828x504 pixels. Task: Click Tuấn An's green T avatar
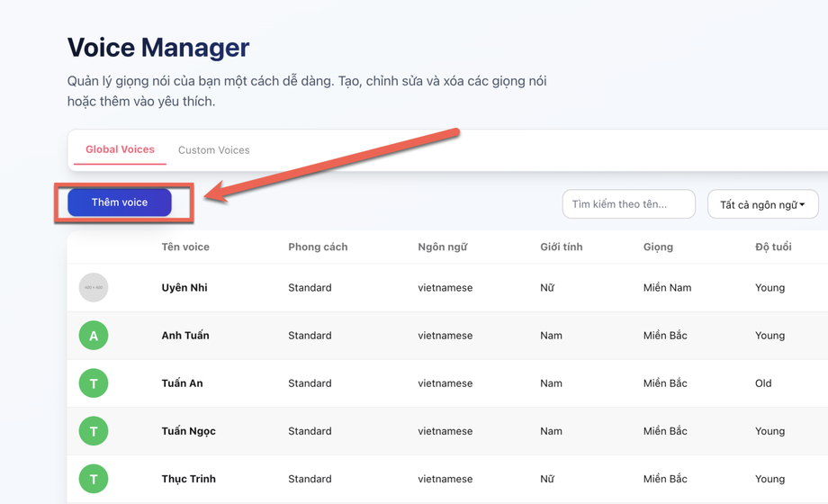(94, 383)
